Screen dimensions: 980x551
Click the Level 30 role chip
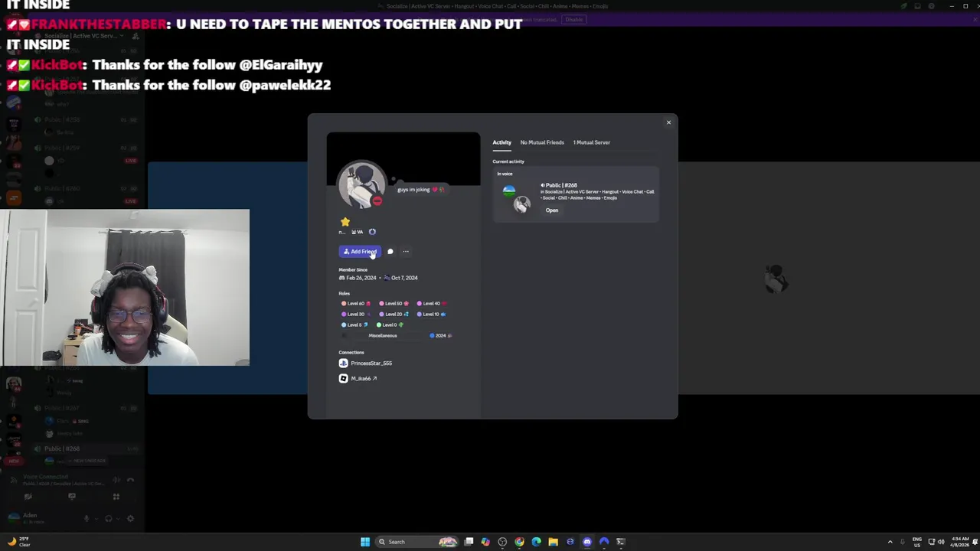[x=355, y=314]
